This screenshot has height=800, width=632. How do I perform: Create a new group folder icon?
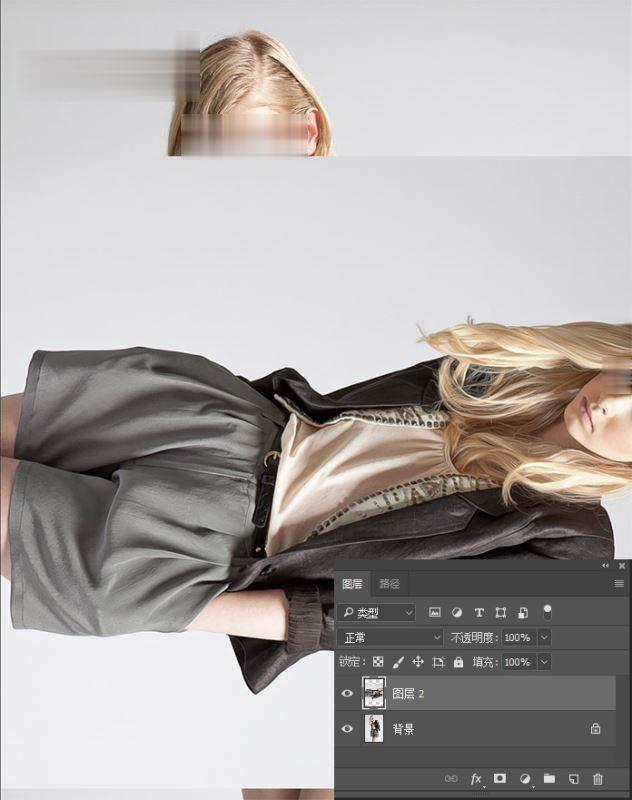[x=549, y=778]
